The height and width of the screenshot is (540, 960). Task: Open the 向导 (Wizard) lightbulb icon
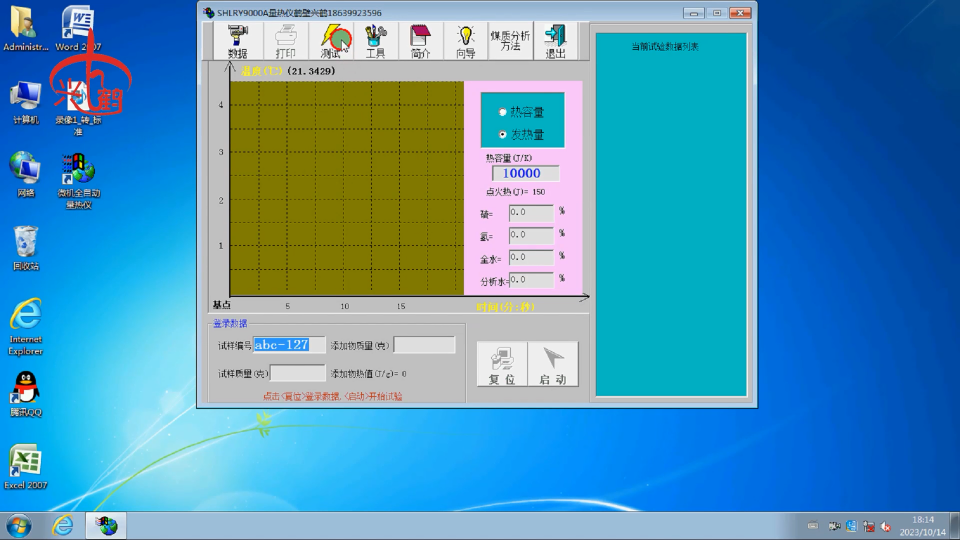[465, 41]
